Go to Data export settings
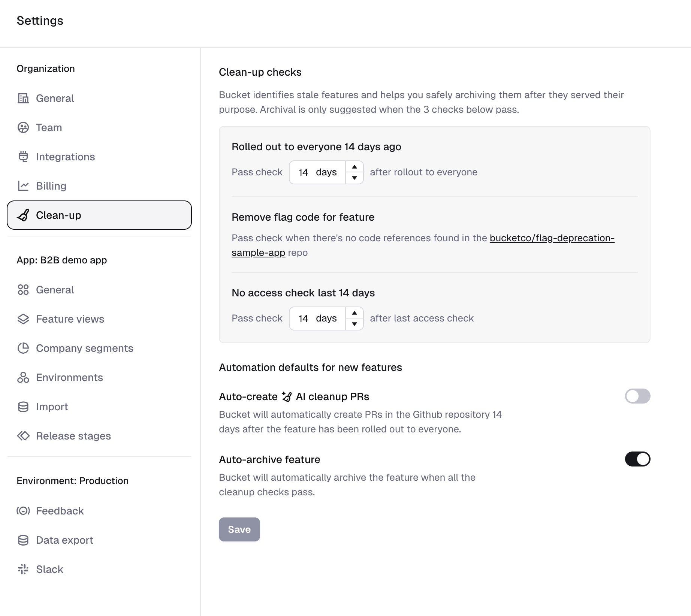691x616 pixels. click(64, 540)
